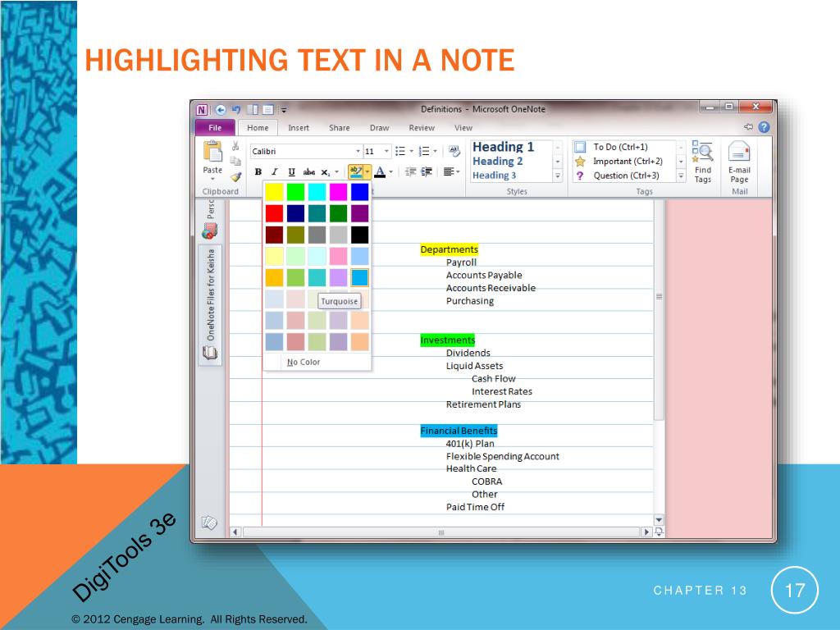Click the Decrease Indent icon
This screenshot has height=630, width=840.
[x=410, y=172]
